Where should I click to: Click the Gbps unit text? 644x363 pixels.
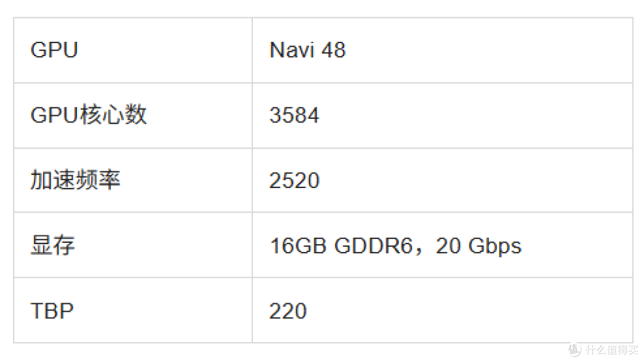494,247
